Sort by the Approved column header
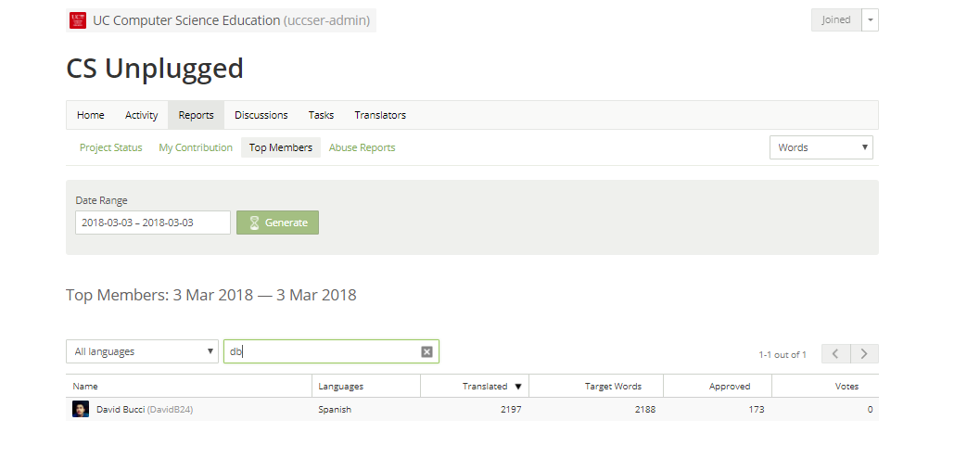980x471 pixels. tap(718, 386)
